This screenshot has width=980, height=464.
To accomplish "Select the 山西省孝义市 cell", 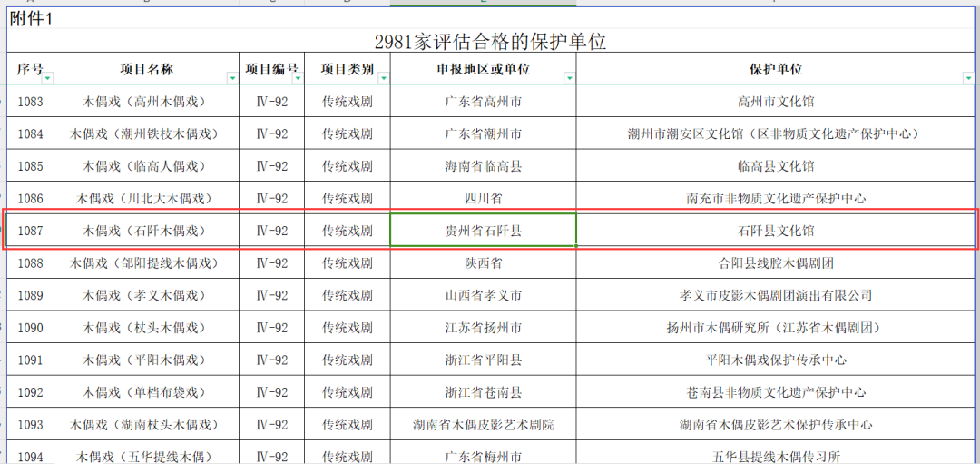I will coord(483,295).
